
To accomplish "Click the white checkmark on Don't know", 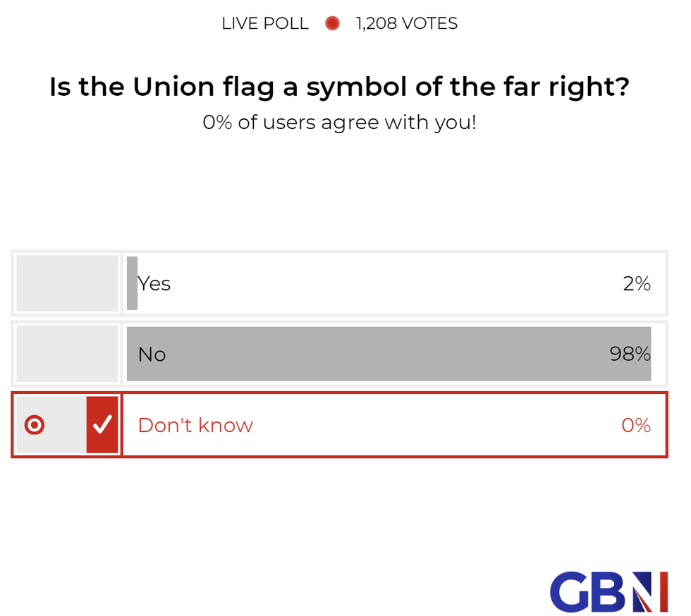I will tap(103, 424).
